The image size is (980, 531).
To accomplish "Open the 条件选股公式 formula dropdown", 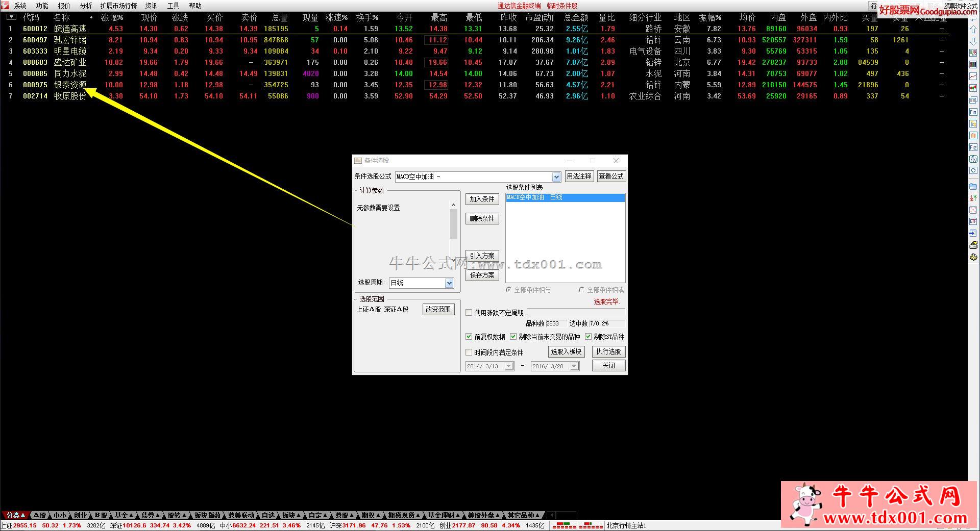I will pyautogui.click(x=556, y=176).
